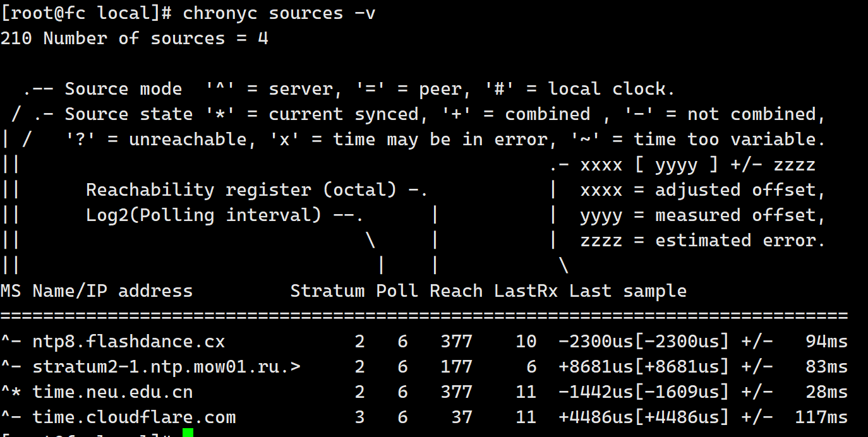Click the ntp8.flashdance.cx source name
Image resolution: width=868 pixels, height=437 pixels.
(x=128, y=342)
